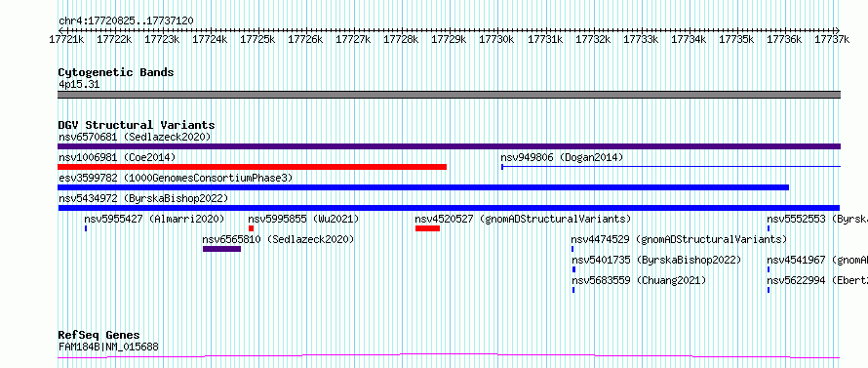
Task: Click the 17725k ruler tick label
Action: point(257,39)
